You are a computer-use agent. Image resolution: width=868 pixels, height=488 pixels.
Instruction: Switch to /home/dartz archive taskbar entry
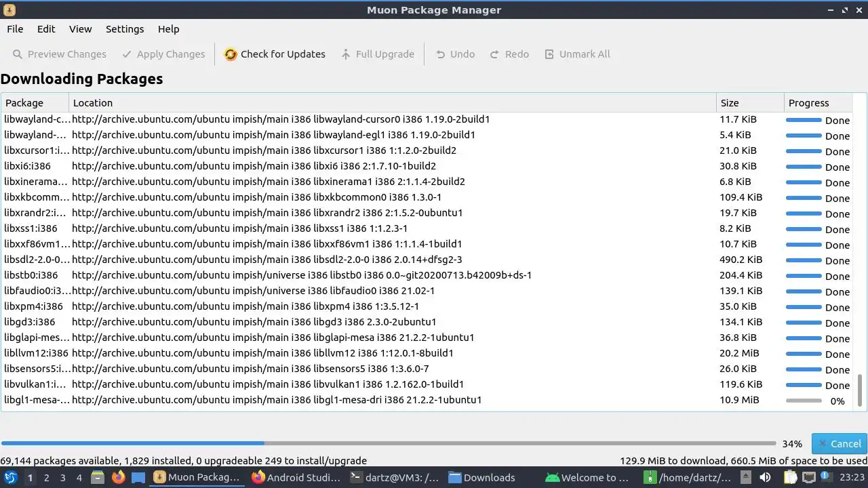tap(689, 478)
